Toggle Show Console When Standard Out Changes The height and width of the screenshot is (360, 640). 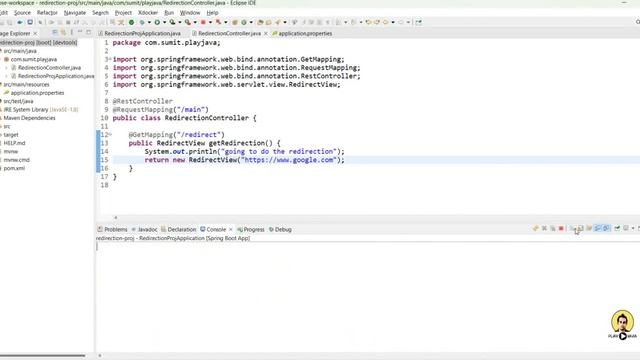point(598,229)
